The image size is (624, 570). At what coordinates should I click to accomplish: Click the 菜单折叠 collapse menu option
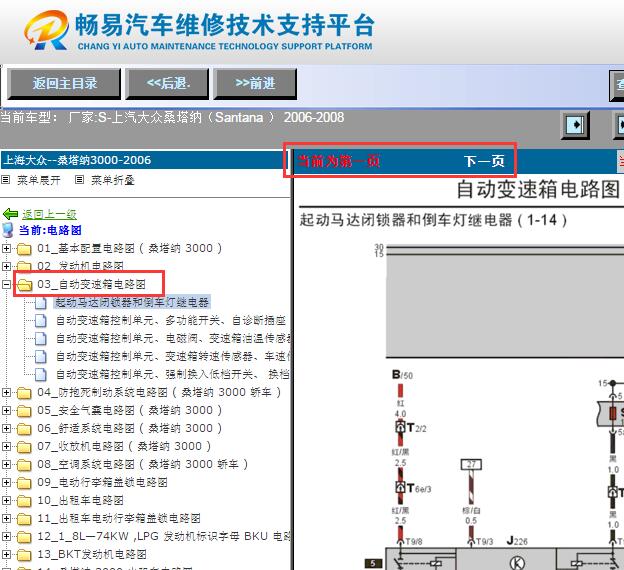point(113,180)
